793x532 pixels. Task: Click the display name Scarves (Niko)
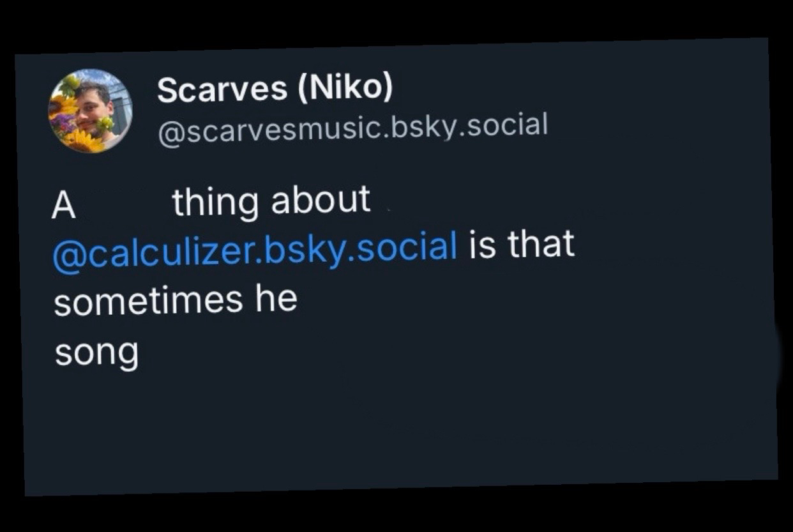tap(274, 89)
